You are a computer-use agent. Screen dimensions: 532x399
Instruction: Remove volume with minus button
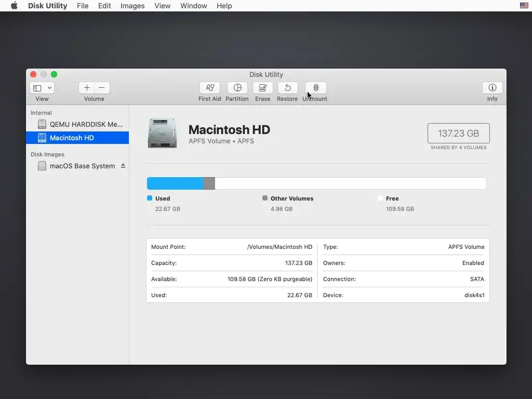click(102, 88)
